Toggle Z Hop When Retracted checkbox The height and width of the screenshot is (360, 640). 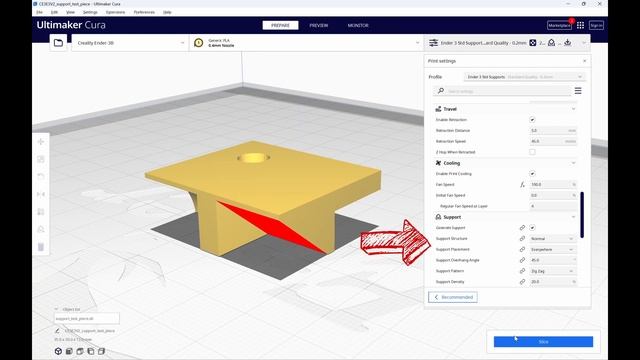(x=532, y=152)
